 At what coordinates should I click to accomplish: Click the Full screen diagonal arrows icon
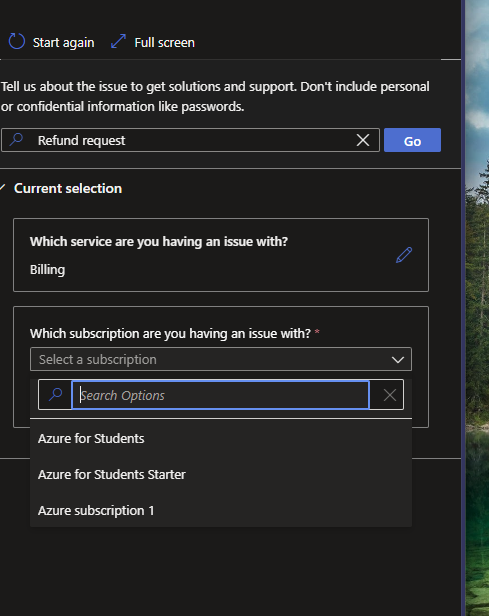(118, 42)
